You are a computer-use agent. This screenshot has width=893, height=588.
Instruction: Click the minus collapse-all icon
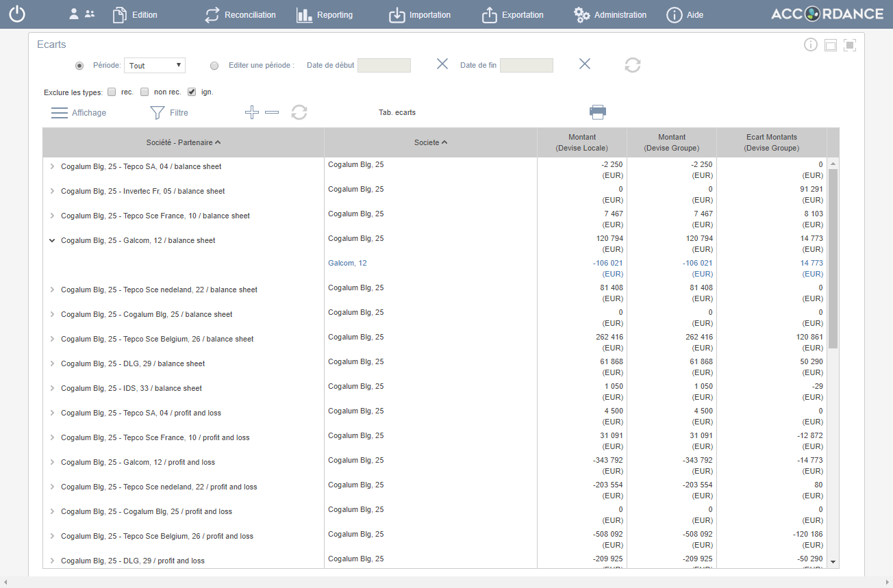pos(272,112)
